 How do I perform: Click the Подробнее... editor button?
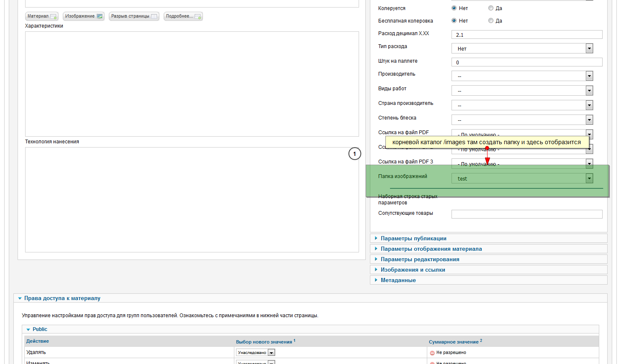click(183, 16)
